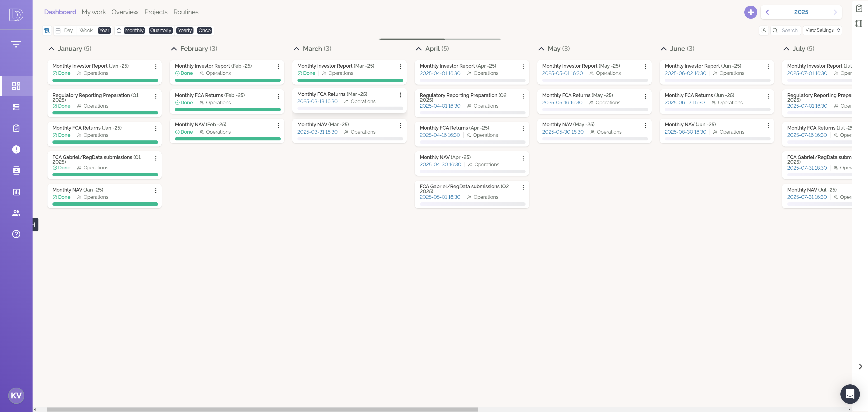Screen dimensions: 868x412
Task: Open the View Settings dropdown
Action: [x=822, y=30]
